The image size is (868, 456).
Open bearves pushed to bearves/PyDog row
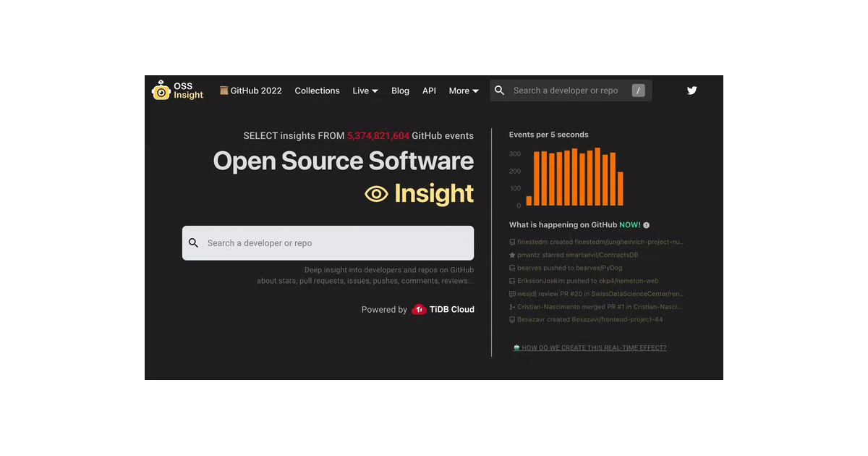click(x=566, y=268)
